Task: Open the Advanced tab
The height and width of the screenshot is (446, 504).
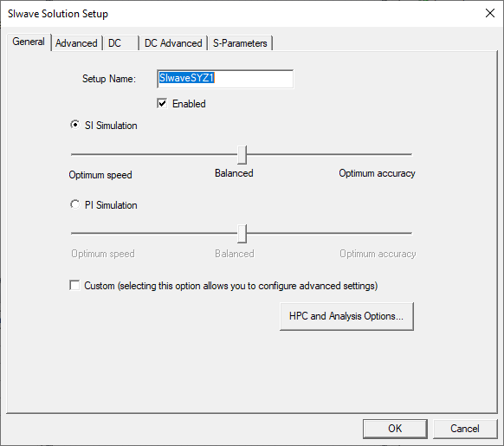Action: [x=76, y=43]
